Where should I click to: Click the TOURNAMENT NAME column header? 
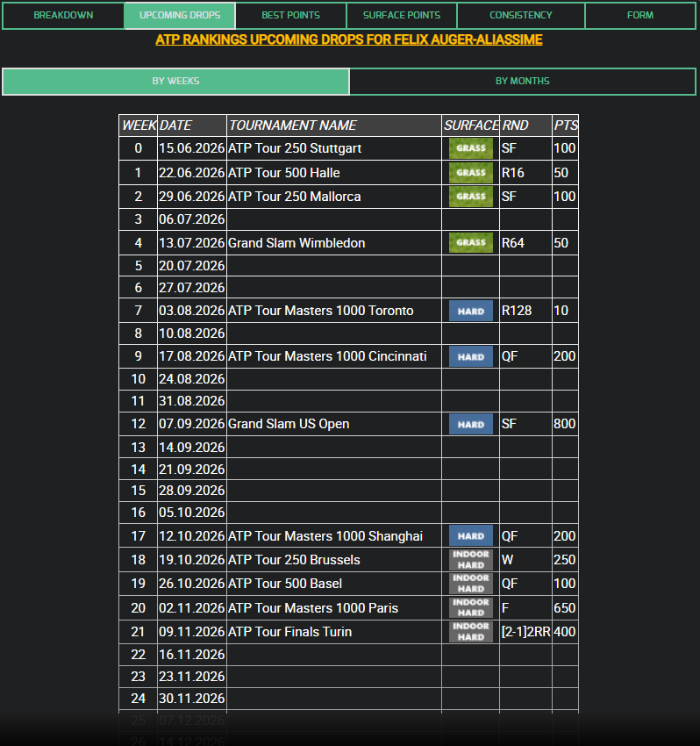click(334, 126)
